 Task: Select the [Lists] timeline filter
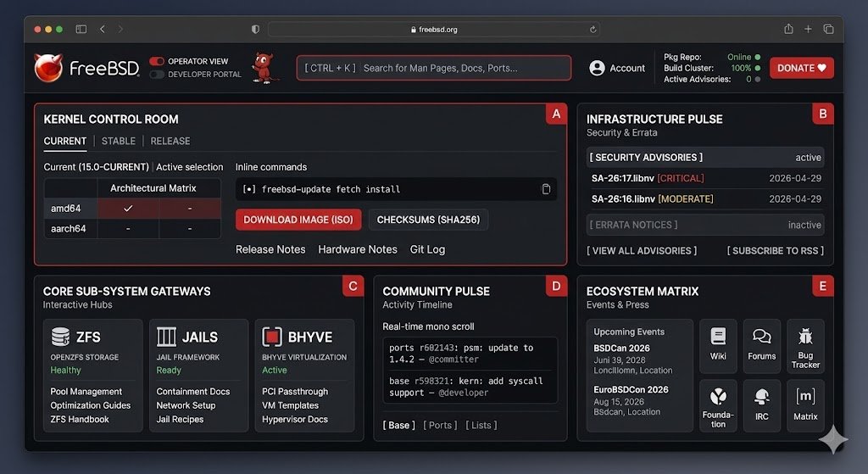click(481, 426)
